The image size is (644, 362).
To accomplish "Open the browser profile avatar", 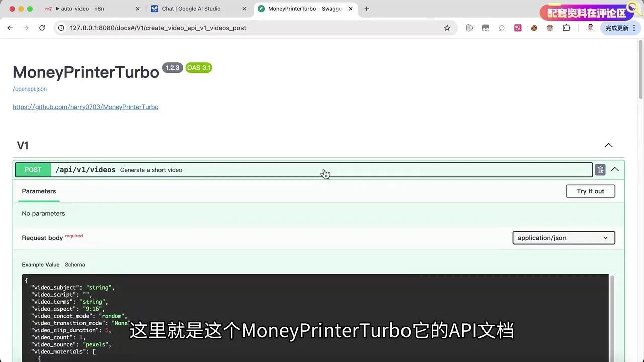I will pyautogui.click(x=590, y=28).
